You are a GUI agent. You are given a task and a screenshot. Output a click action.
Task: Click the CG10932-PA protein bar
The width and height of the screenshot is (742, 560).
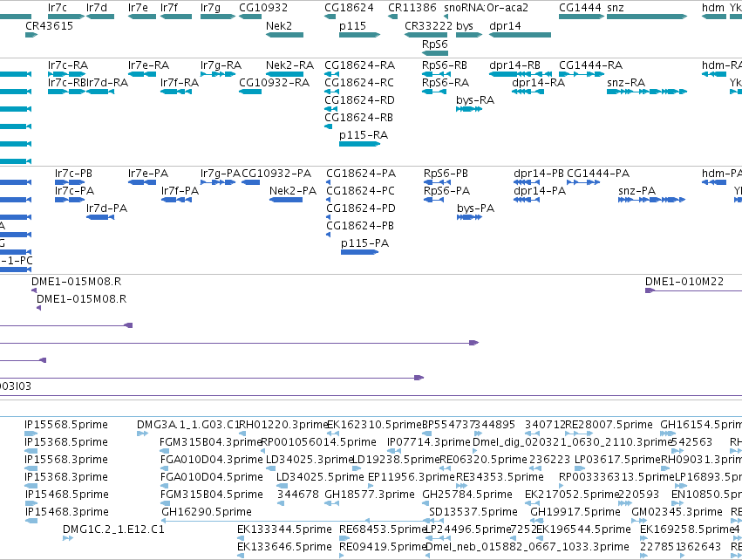[x=250, y=182]
